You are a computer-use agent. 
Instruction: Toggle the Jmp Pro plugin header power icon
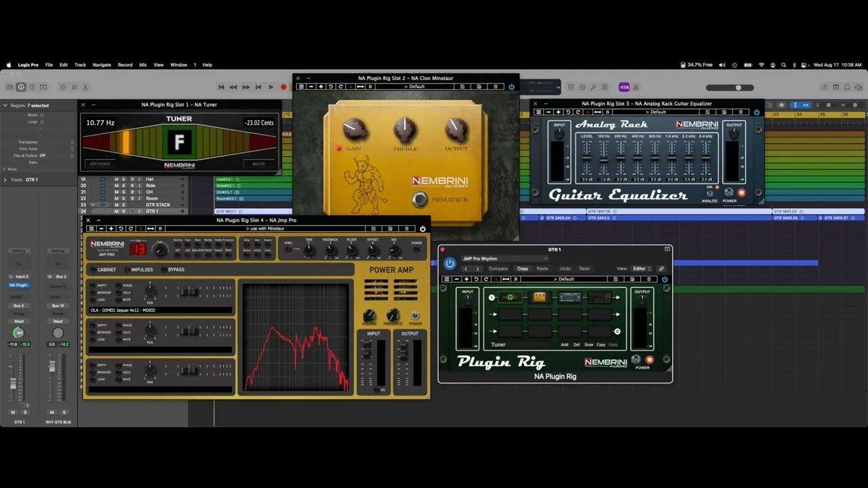[422, 228]
